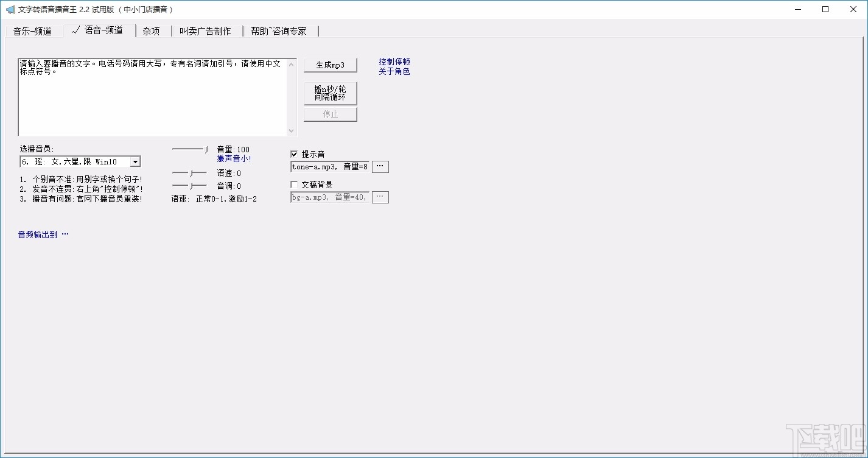Screen dimensions: 868x458
Task: Open the 选播音员 voice speaker dropdown
Action: point(135,161)
